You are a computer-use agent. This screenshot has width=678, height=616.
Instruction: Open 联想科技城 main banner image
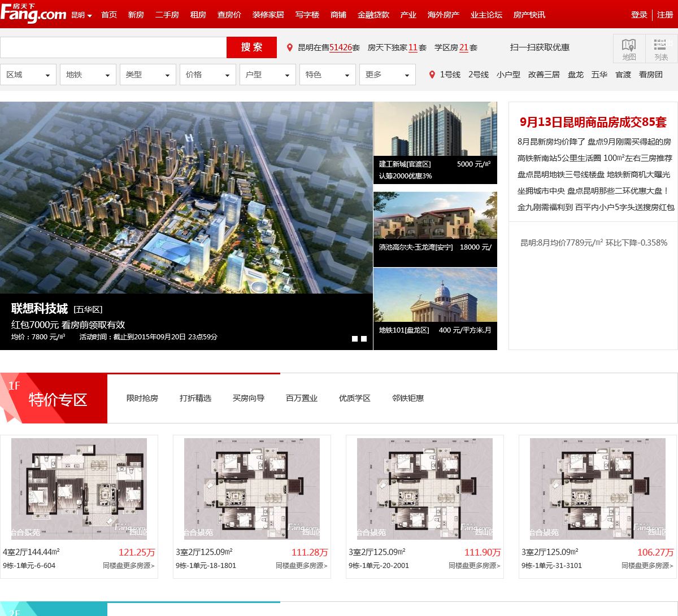186,198
